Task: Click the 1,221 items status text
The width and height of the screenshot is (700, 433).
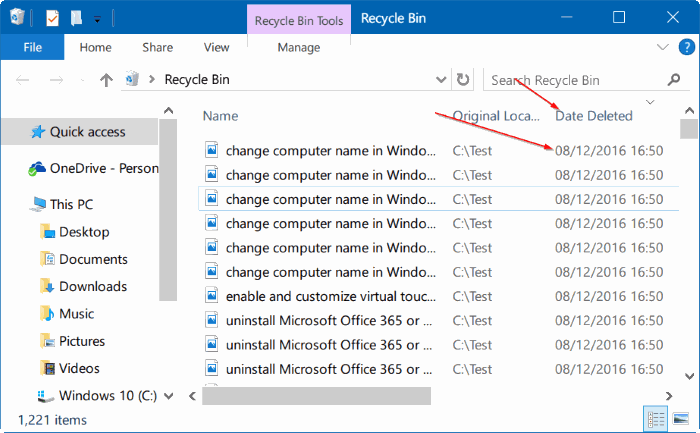Action: click(x=52, y=420)
